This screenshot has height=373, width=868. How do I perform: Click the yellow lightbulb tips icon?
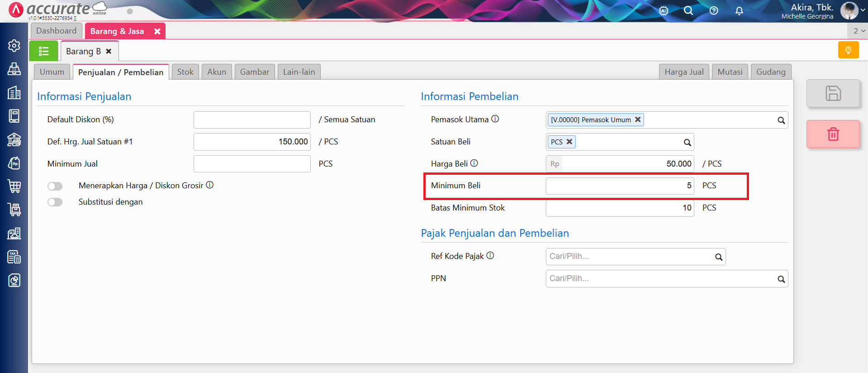848,50
